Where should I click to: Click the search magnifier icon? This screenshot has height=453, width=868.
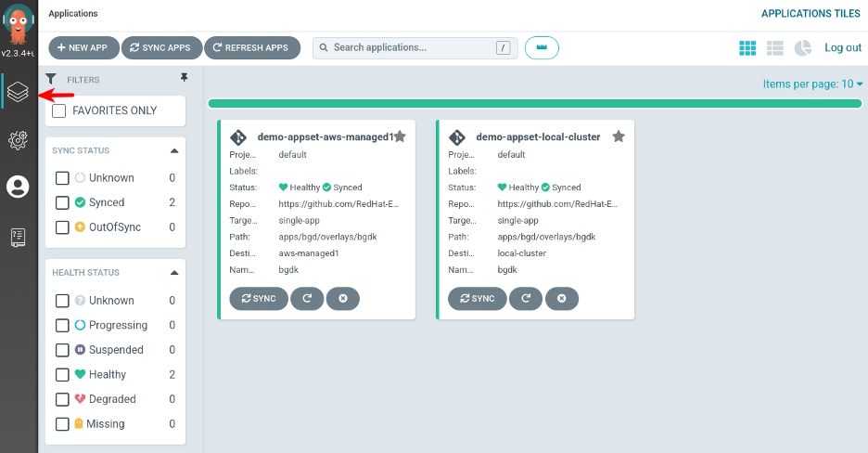point(324,47)
